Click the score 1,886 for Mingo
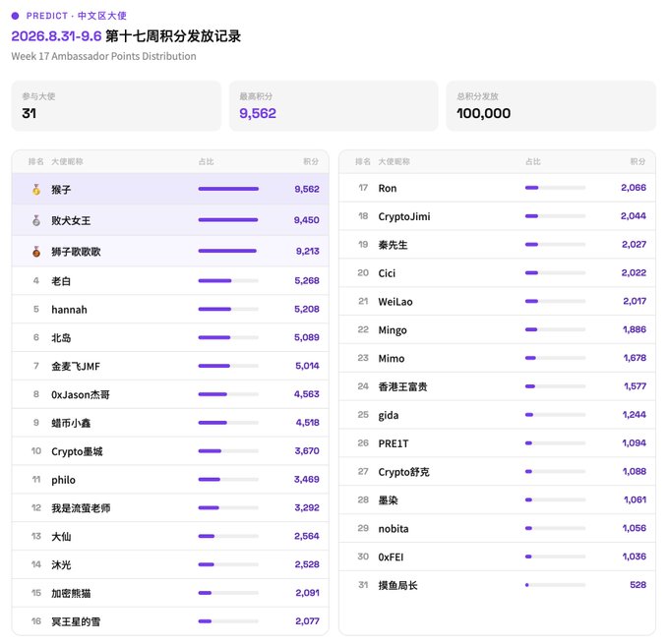Image resolution: width=669 pixels, height=644 pixels. click(x=635, y=329)
